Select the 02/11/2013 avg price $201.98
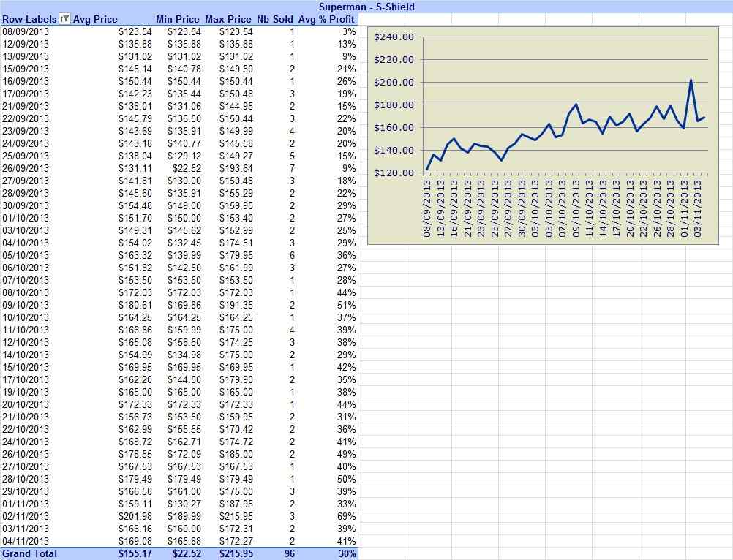This screenshot has width=733, height=560. [x=135, y=516]
